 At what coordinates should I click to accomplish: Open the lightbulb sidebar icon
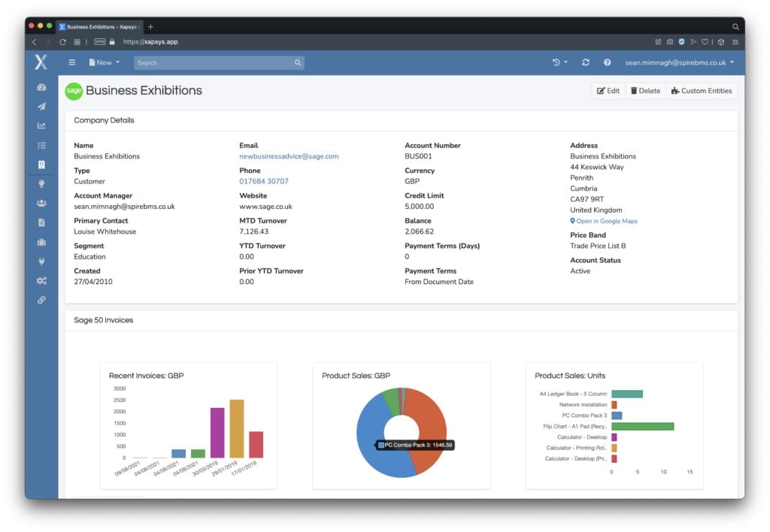coord(42,184)
